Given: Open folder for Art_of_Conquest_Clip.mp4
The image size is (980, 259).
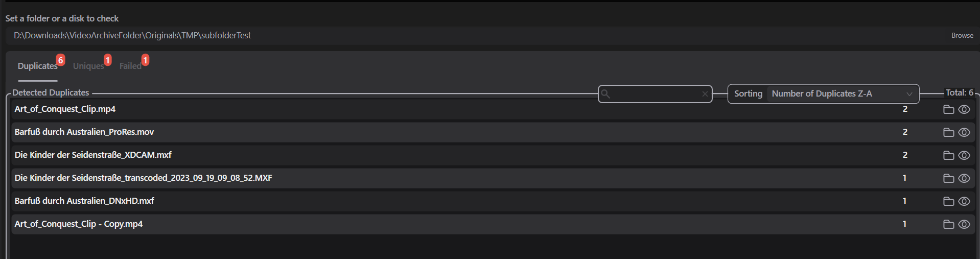Looking at the screenshot, I should (948, 109).
